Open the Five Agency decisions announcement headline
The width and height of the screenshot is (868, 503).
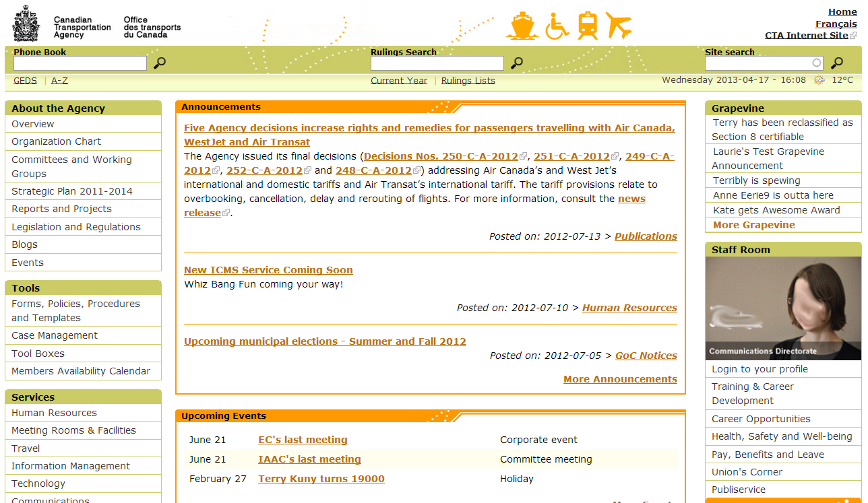coord(429,135)
